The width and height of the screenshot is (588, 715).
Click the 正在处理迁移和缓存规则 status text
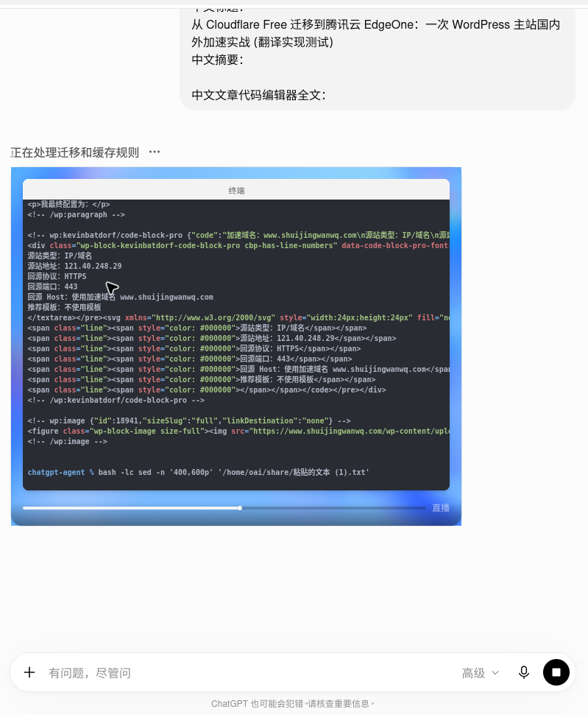tap(75, 152)
